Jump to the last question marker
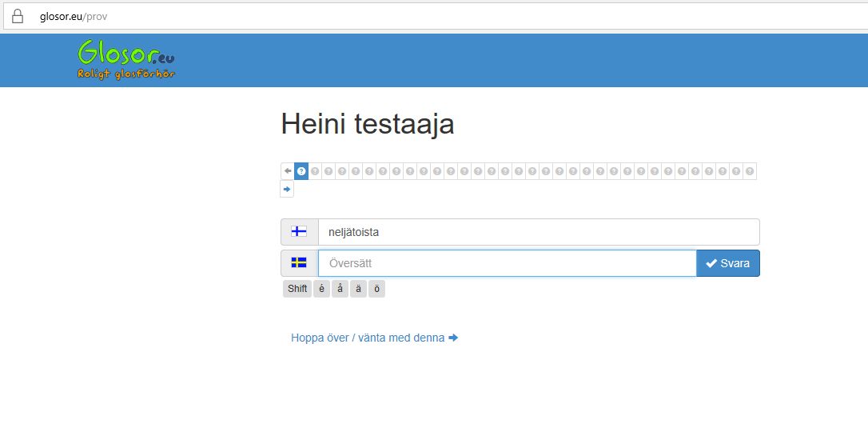The height and width of the screenshot is (436, 868). (x=749, y=171)
